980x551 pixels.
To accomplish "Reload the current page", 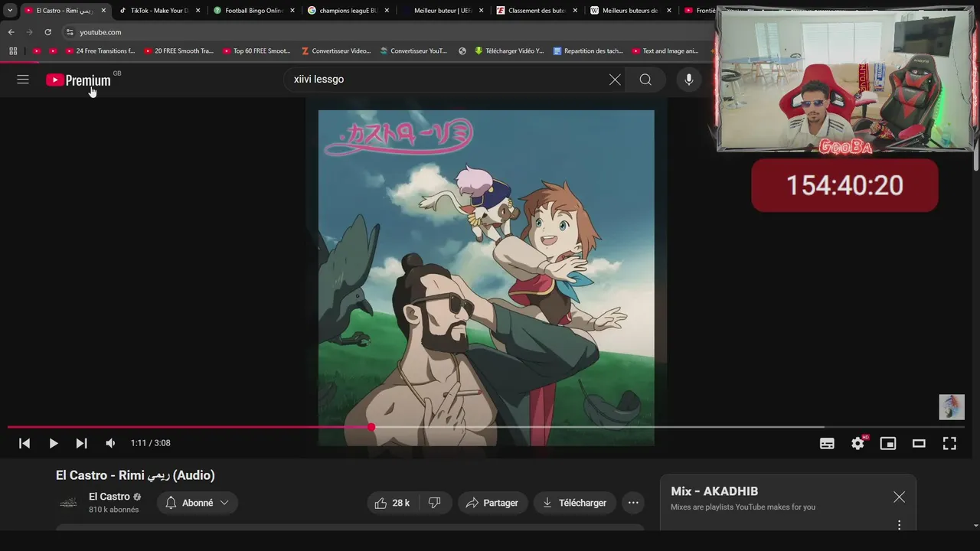I will click(x=47, y=32).
